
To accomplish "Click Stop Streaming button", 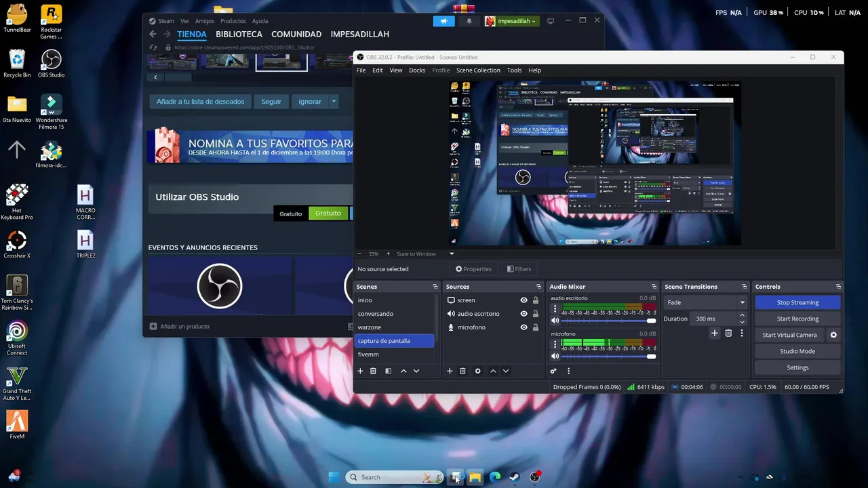I will coord(797,302).
